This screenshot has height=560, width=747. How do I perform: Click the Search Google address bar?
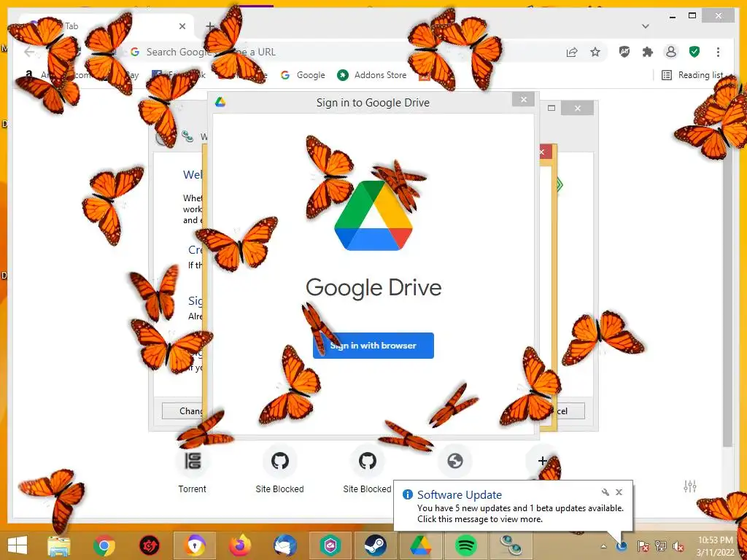[343, 52]
